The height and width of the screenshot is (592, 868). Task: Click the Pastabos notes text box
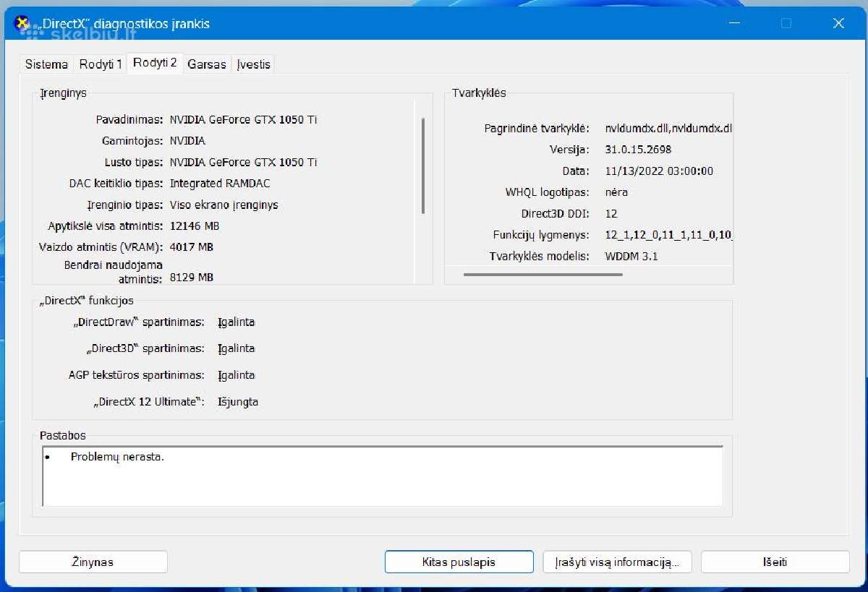point(383,476)
